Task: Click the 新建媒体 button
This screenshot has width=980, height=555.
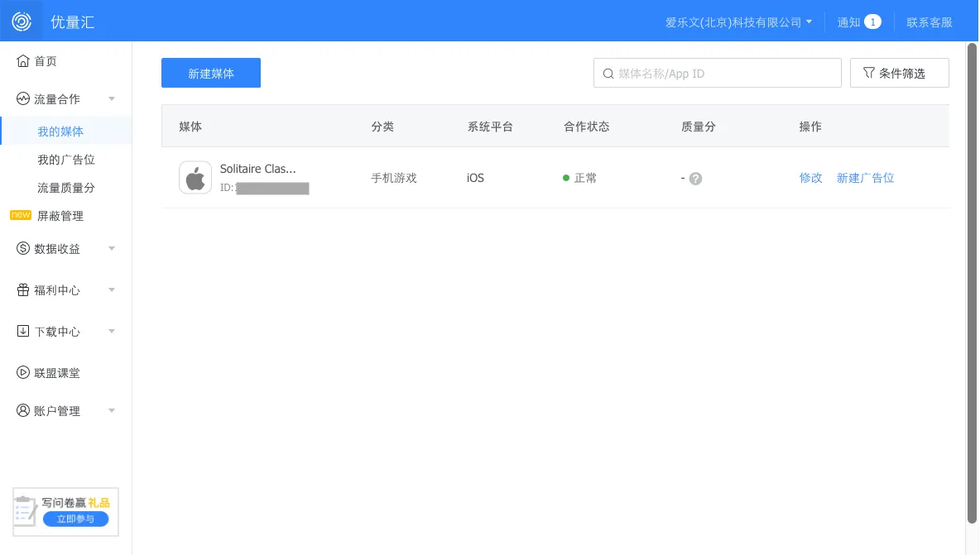Action: click(210, 73)
